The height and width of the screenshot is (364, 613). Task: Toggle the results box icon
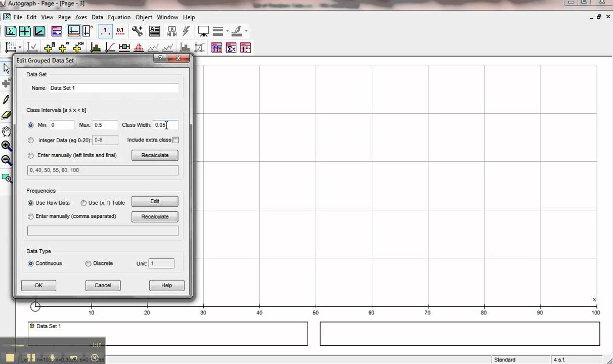coord(57,31)
